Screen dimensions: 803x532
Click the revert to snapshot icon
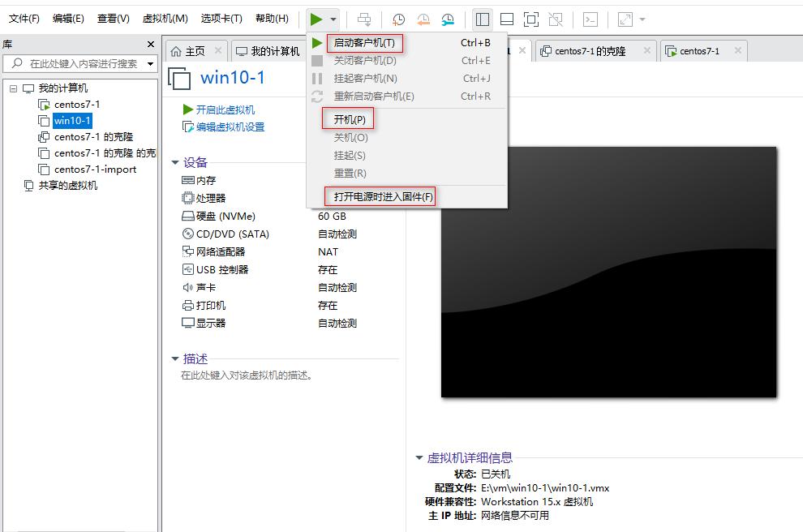click(423, 19)
